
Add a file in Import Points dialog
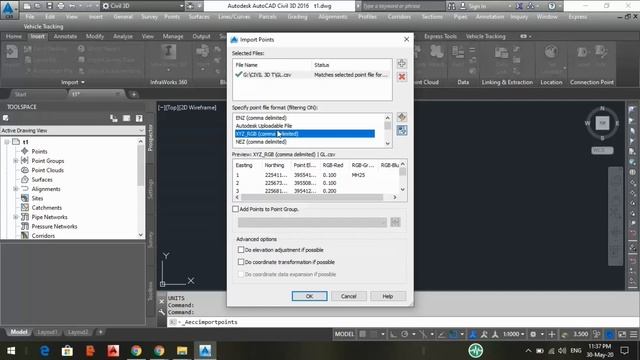click(402, 64)
